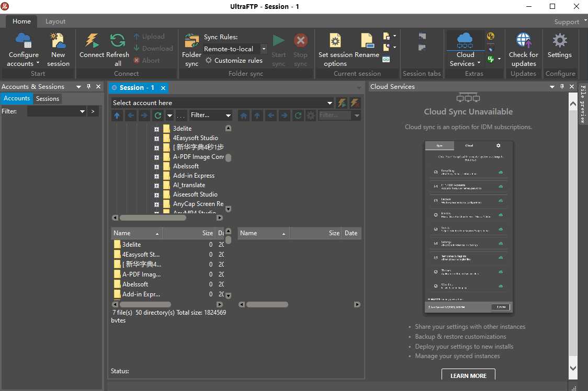Sort remote list by Date column
This screenshot has height=391, width=588.
pyautogui.click(x=352, y=233)
